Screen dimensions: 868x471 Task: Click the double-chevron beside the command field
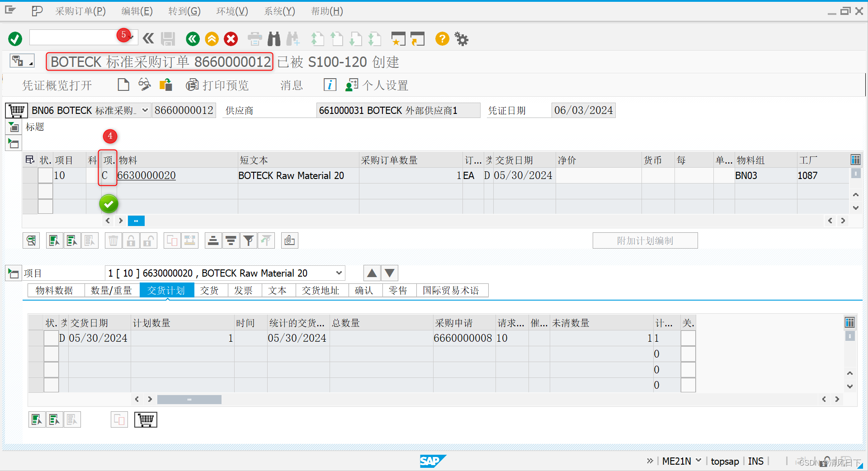point(148,39)
